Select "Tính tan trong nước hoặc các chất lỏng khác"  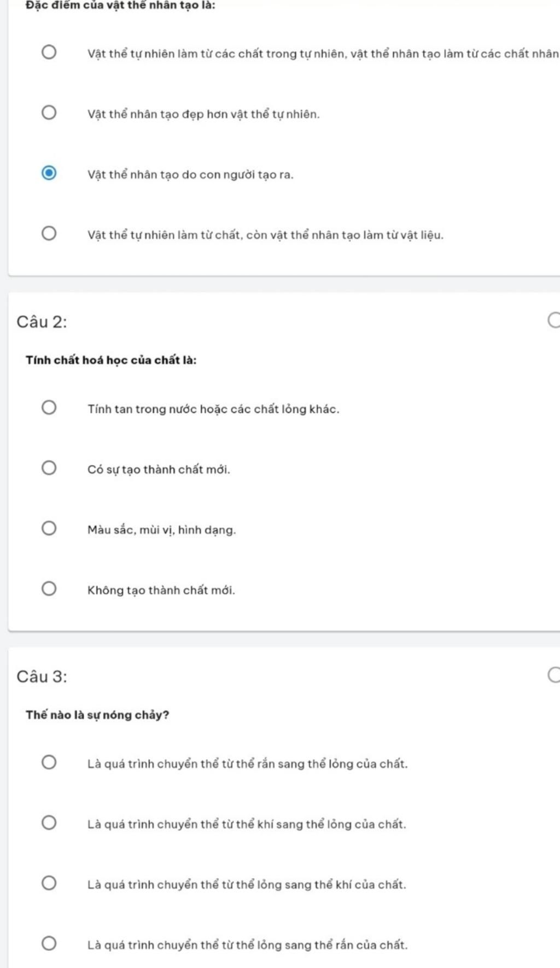tap(49, 407)
